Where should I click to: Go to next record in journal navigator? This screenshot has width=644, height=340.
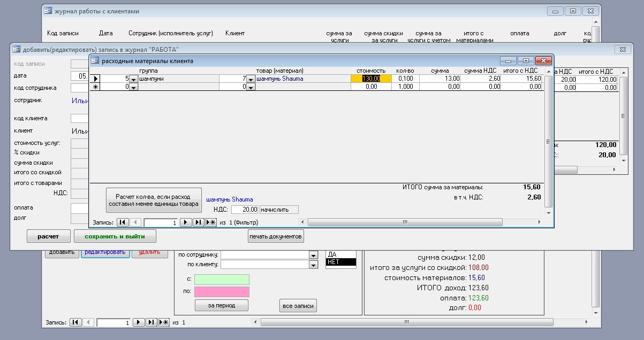pos(139,323)
